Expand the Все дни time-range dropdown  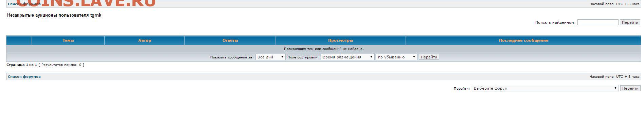click(x=270, y=57)
